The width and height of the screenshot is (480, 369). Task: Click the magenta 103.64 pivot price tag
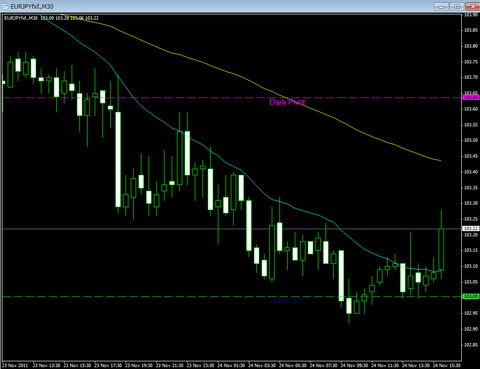pyautogui.click(x=471, y=97)
